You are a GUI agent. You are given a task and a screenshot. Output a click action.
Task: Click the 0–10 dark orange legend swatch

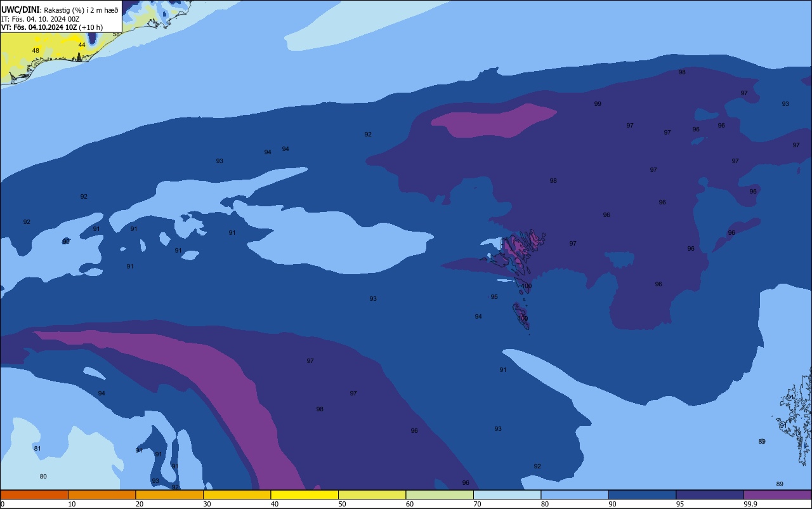[34, 494]
